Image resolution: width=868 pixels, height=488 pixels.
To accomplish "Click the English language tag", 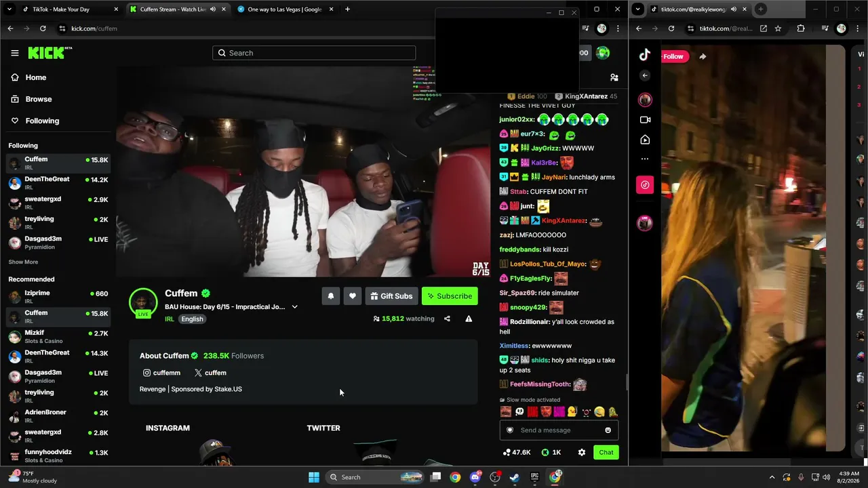I will coord(192,319).
